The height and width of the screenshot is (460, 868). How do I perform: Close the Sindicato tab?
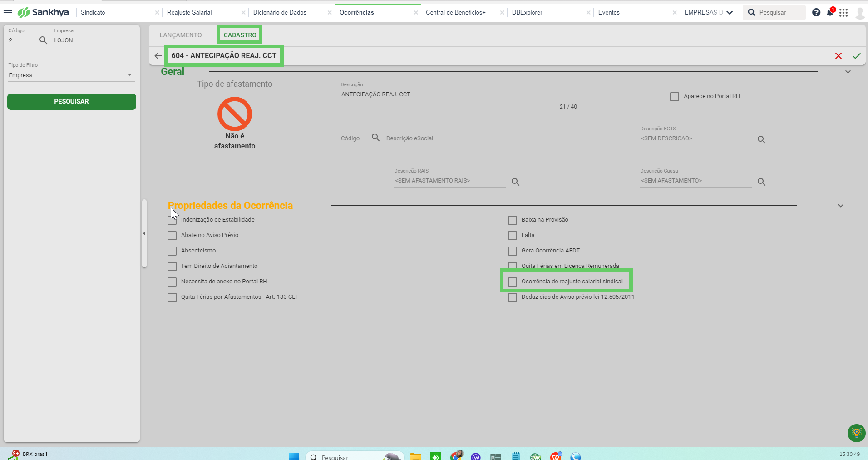(157, 13)
